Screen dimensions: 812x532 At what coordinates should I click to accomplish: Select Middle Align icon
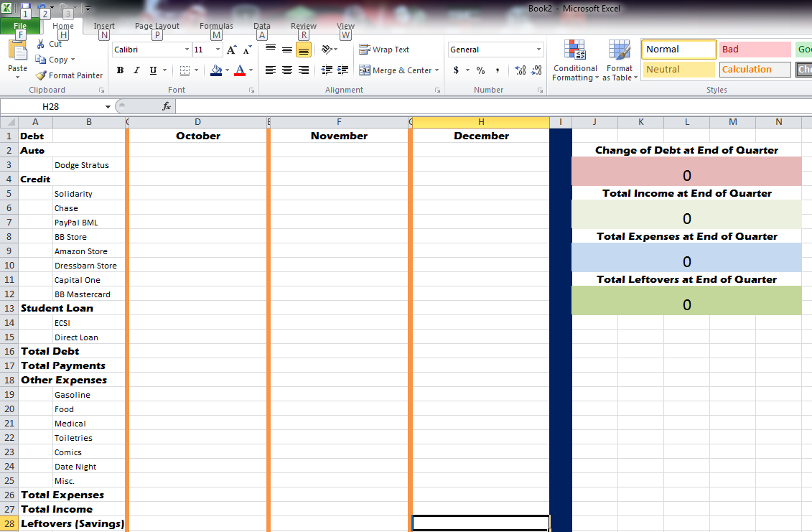(287, 50)
